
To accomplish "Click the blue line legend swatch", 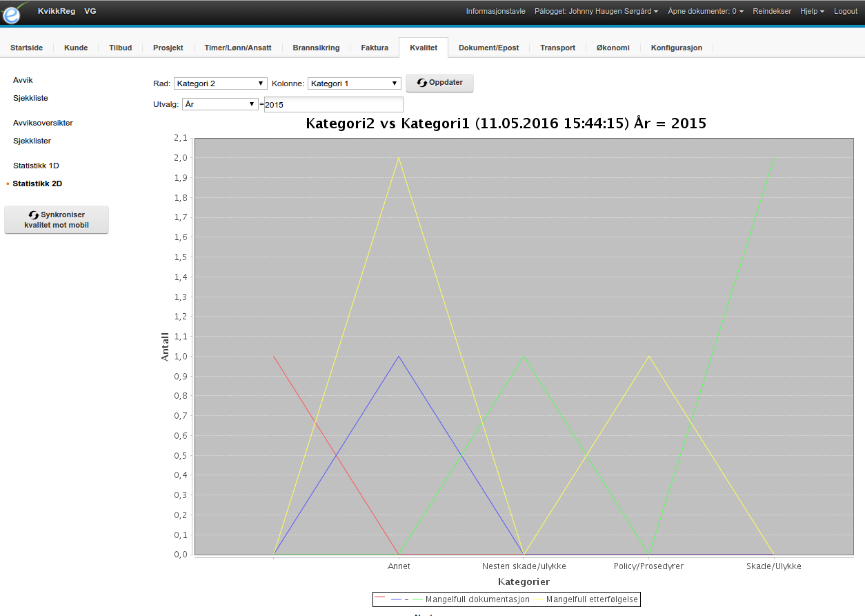I will pos(396,599).
